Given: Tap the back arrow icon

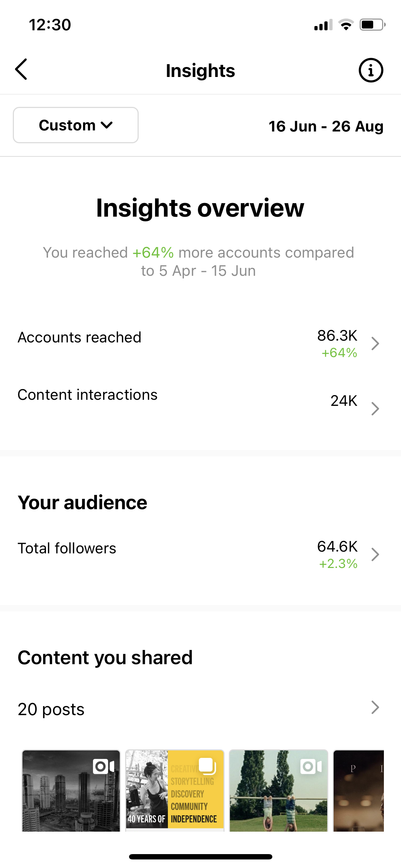Looking at the screenshot, I should tap(21, 69).
